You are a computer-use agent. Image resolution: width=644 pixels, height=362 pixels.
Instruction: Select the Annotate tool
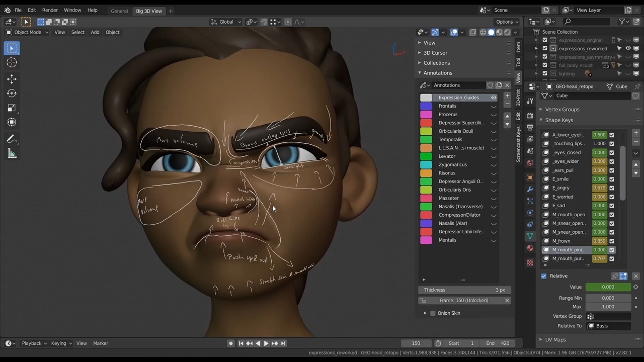coord(12,139)
